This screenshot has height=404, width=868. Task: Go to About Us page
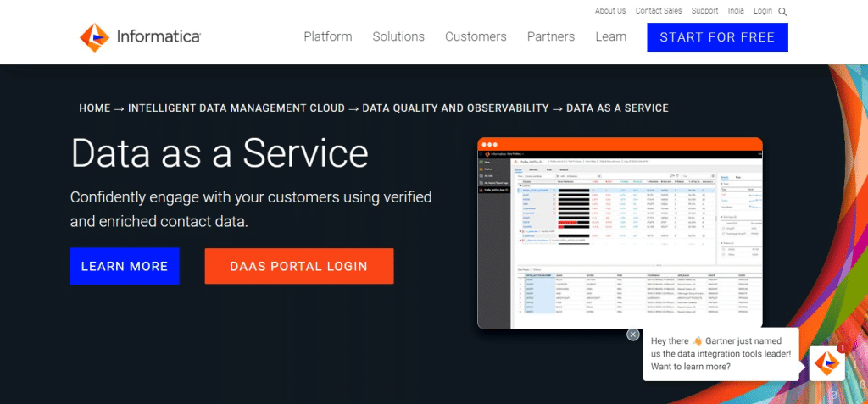coord(610,10)
